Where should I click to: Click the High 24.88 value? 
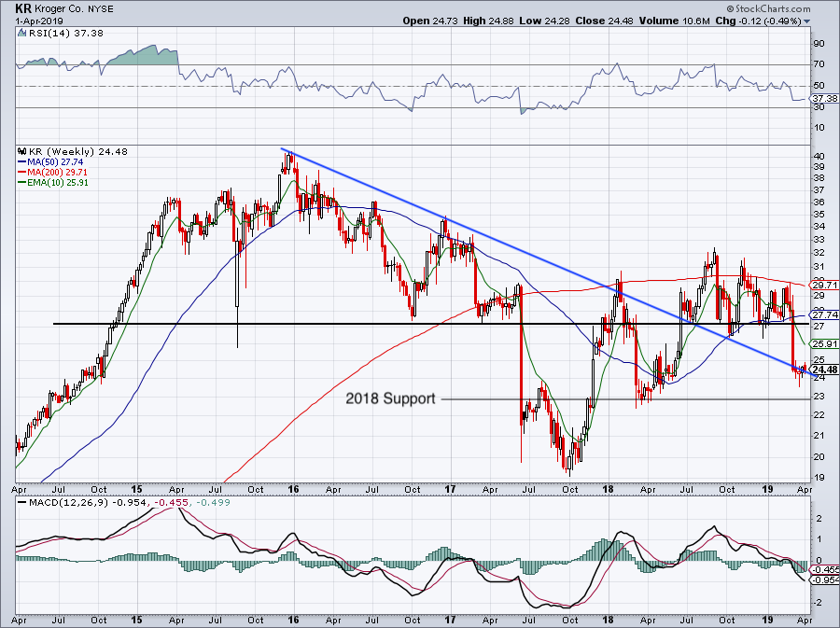click(488, 21)
